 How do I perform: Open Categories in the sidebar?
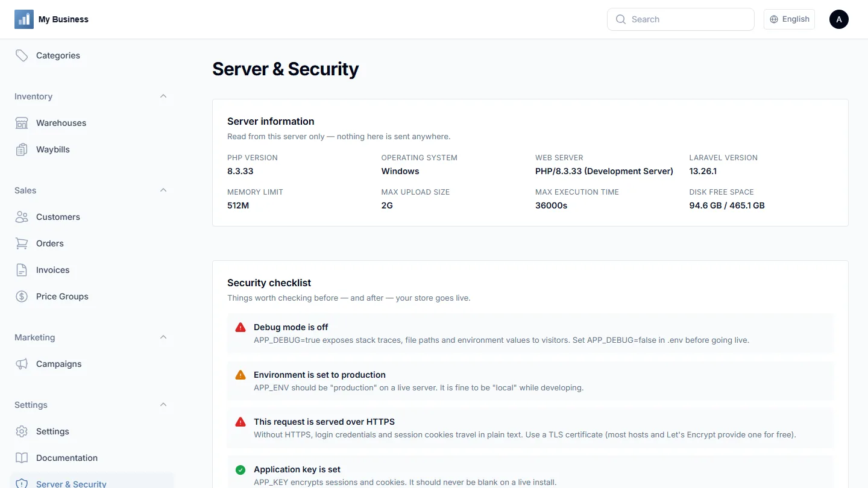(x=92, y=55)
